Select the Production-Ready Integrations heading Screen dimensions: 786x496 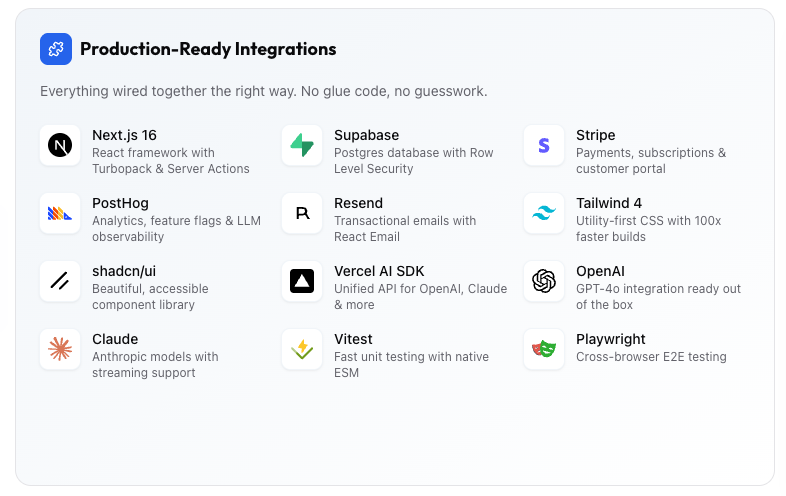click(x=208, y=49)
